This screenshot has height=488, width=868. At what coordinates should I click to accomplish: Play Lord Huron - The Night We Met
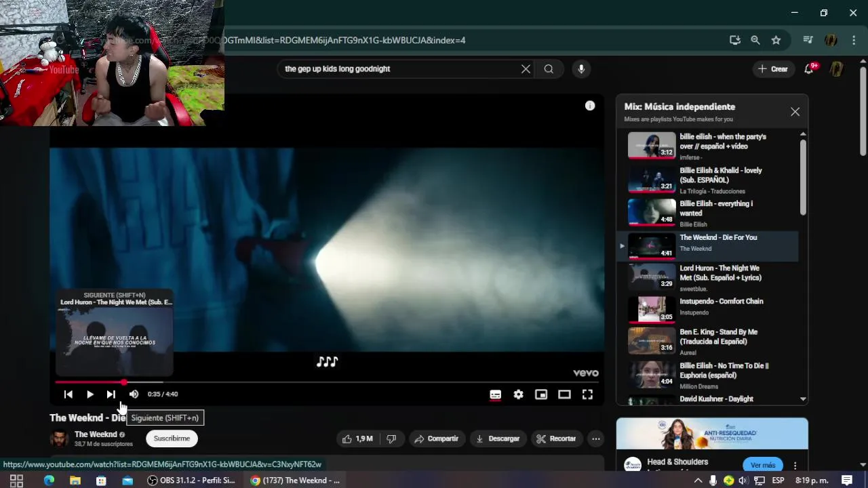coord(709,277)
